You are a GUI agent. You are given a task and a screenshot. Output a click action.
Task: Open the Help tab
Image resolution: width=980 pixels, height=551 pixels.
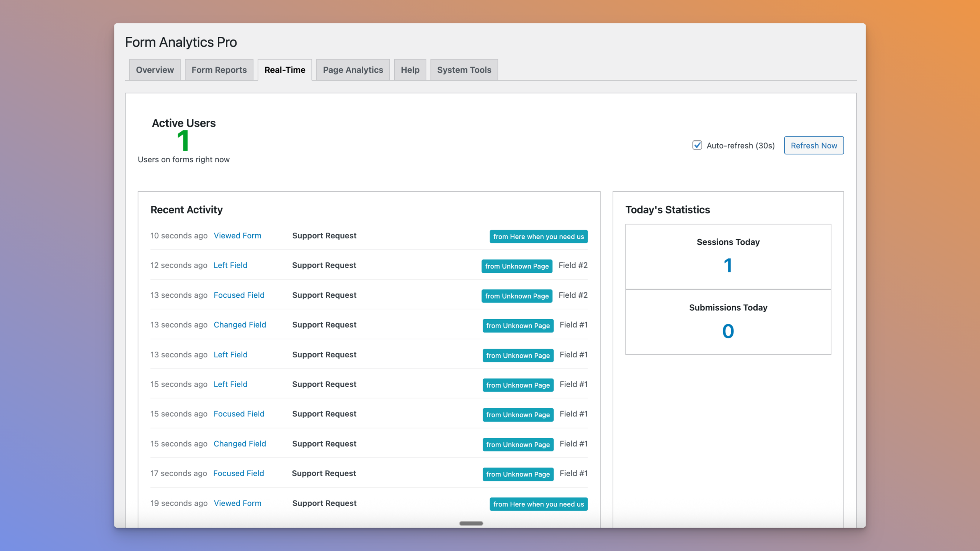410,70
